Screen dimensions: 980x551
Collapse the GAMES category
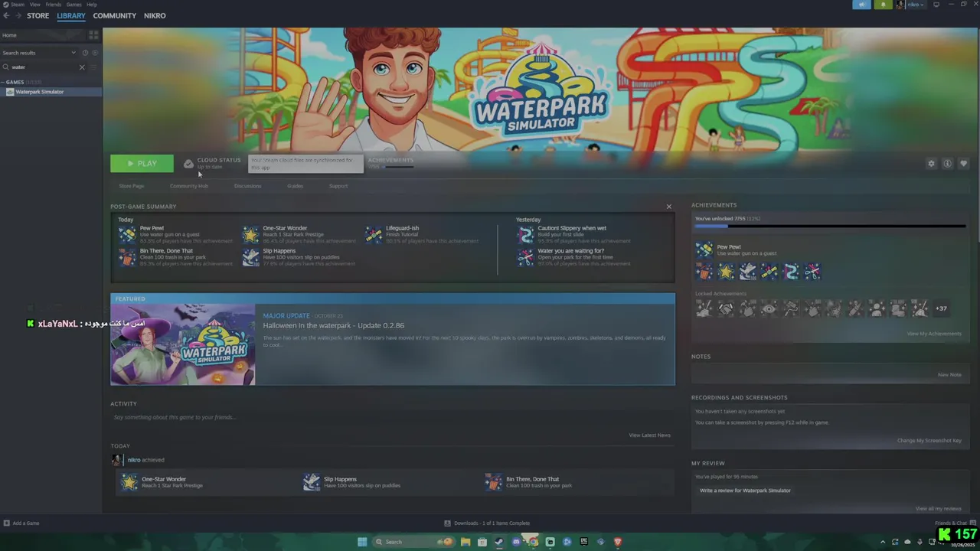click(2, 82)
